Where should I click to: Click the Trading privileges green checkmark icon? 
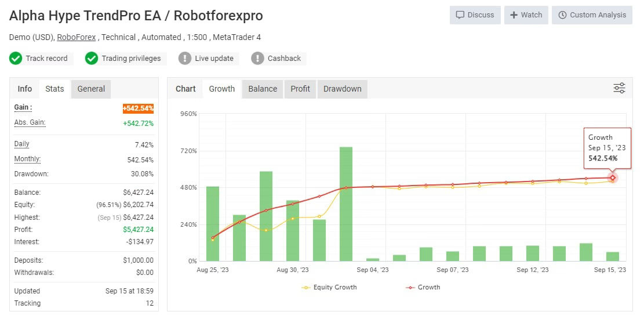pyautogui.click(x=92, y=59)
